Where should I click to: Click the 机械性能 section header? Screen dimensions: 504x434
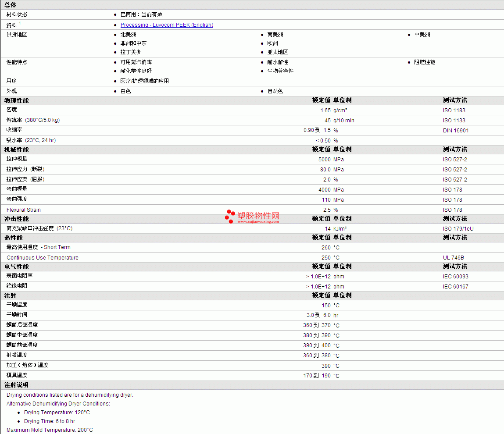coord(16,149)
